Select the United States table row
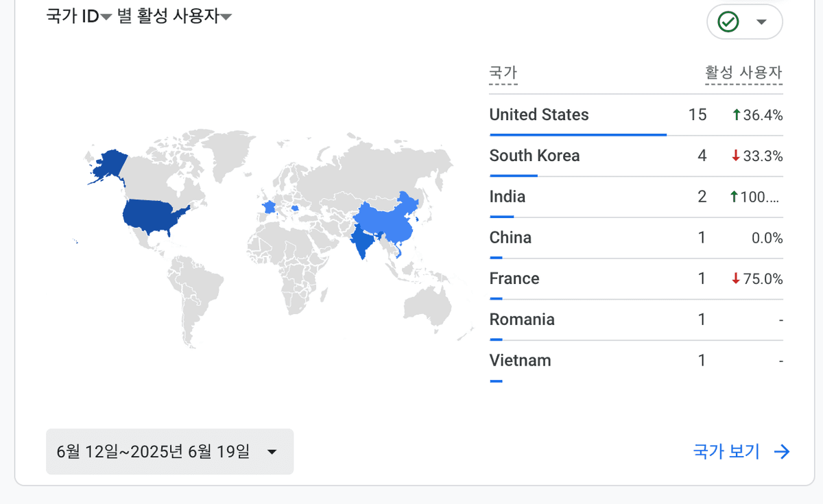823x504 pixels. tap(539, 115)
